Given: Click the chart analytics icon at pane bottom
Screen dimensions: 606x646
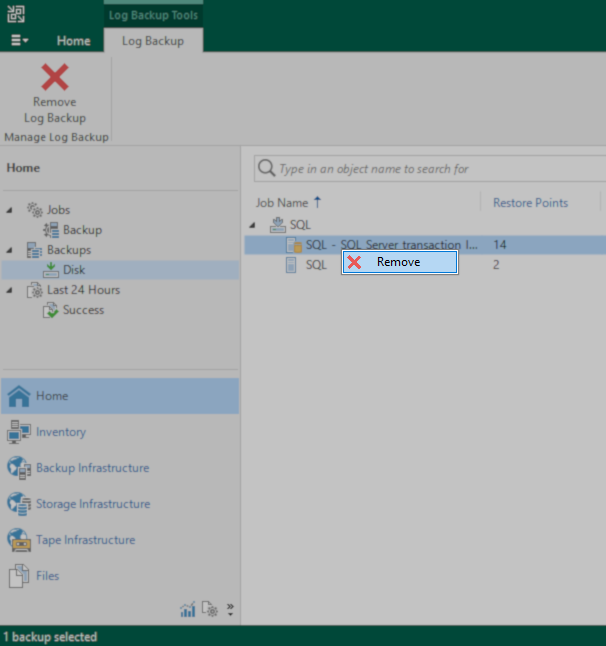Looking at the screenshot, I should [188, 609].
